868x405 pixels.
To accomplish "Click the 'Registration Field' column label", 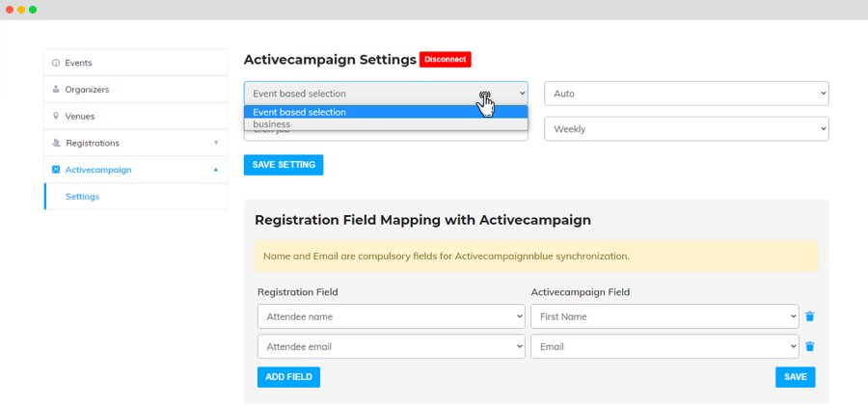I will (298, 292).
